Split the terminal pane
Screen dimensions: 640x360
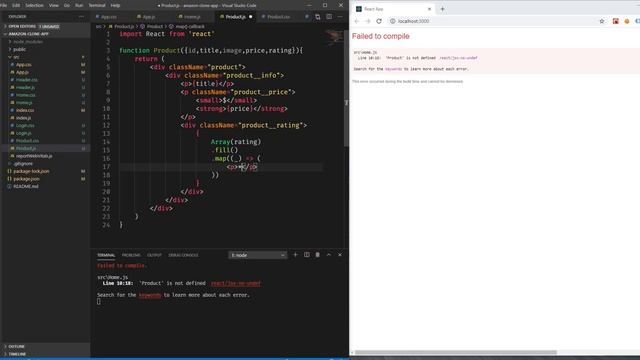tap(307, 255)
